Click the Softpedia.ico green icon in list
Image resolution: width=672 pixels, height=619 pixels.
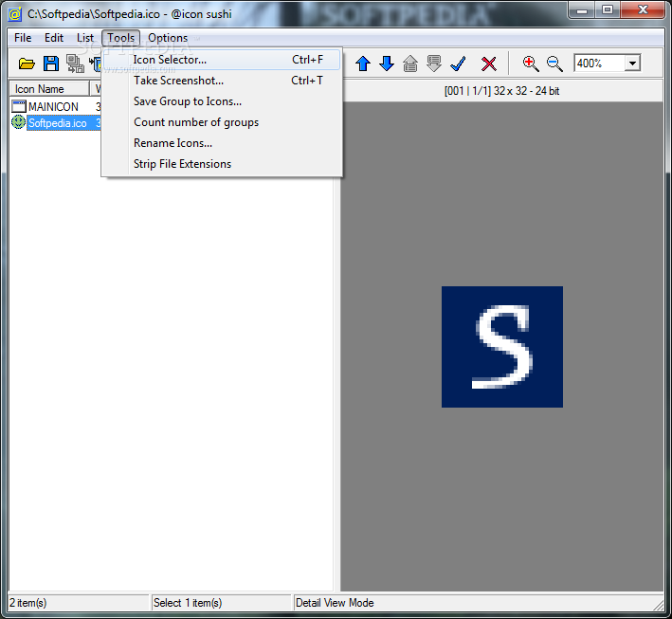click(x=18, y=122)
